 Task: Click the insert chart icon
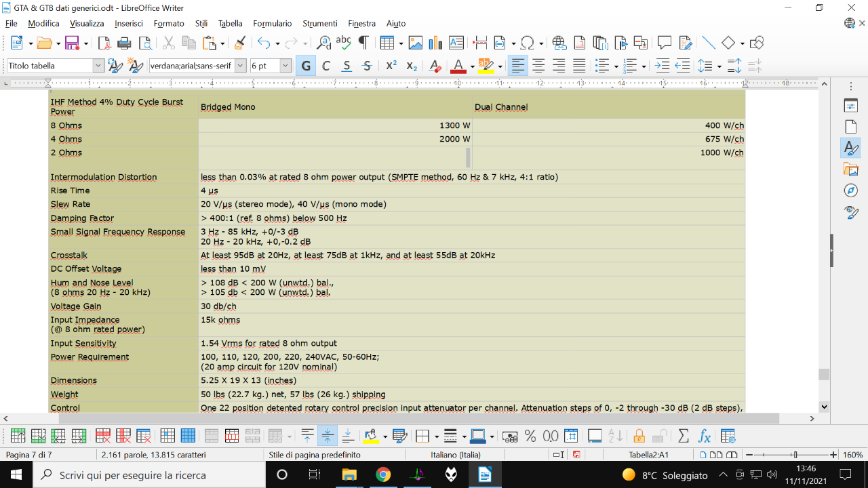coord(435,43)
